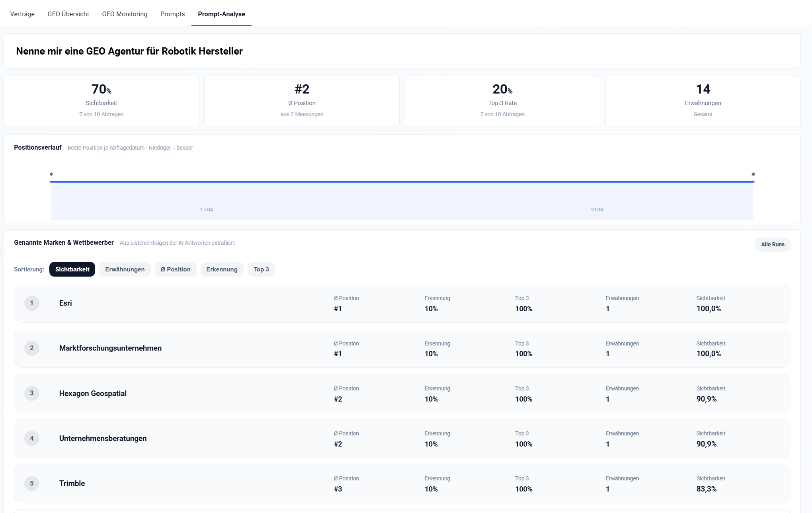Click rank badge 4 beside Unternehmensberatungen
812x513 pixels.
pyautogui.click(x=32, y=439)
